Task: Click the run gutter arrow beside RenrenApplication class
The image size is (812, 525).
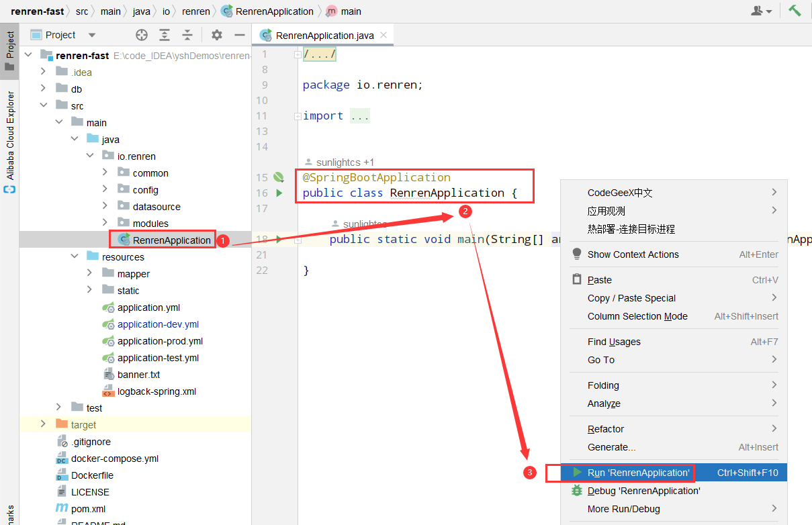Action: click(x=279, y=193)
